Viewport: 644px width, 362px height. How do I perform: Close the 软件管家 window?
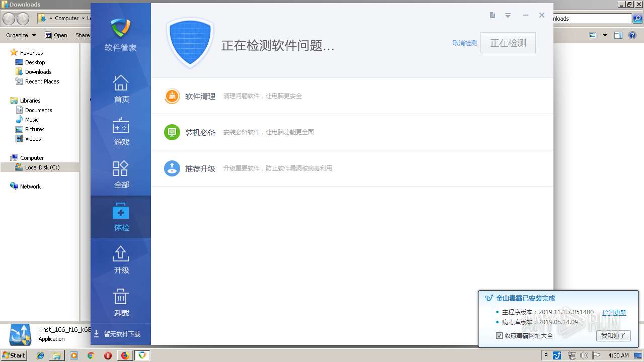coord(542,15)
